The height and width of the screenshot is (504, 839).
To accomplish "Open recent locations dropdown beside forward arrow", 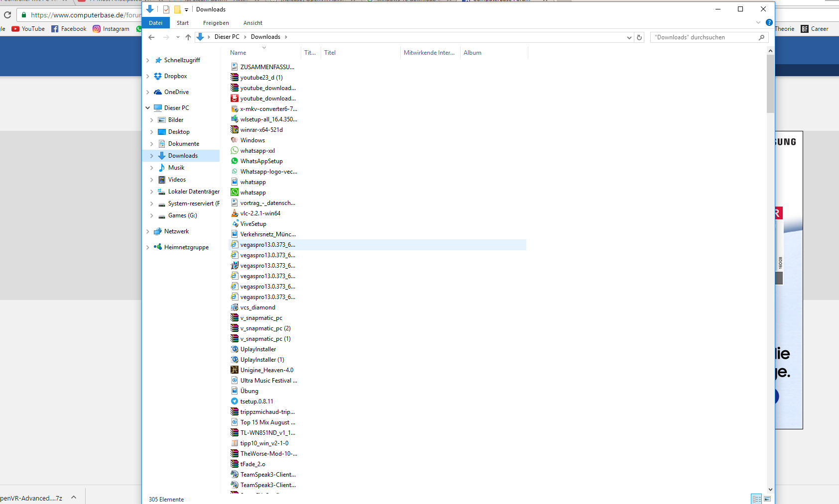I will (x=178, y=37).
